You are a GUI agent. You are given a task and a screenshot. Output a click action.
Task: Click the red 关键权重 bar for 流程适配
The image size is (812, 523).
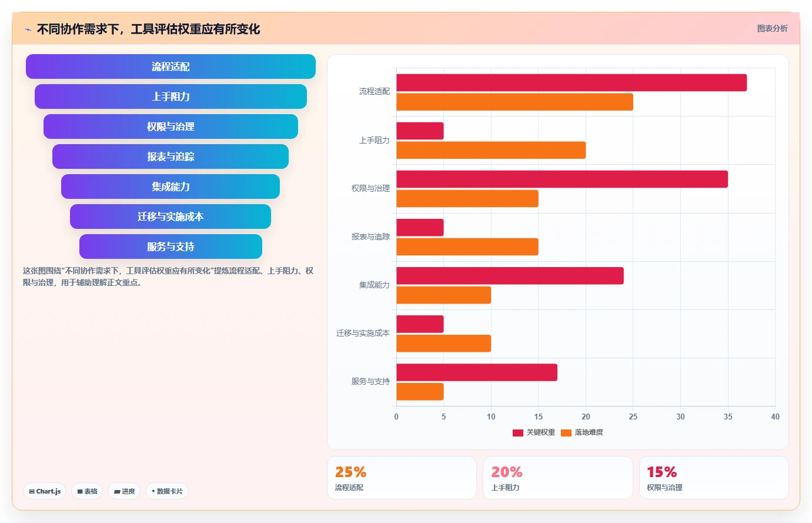572,82
